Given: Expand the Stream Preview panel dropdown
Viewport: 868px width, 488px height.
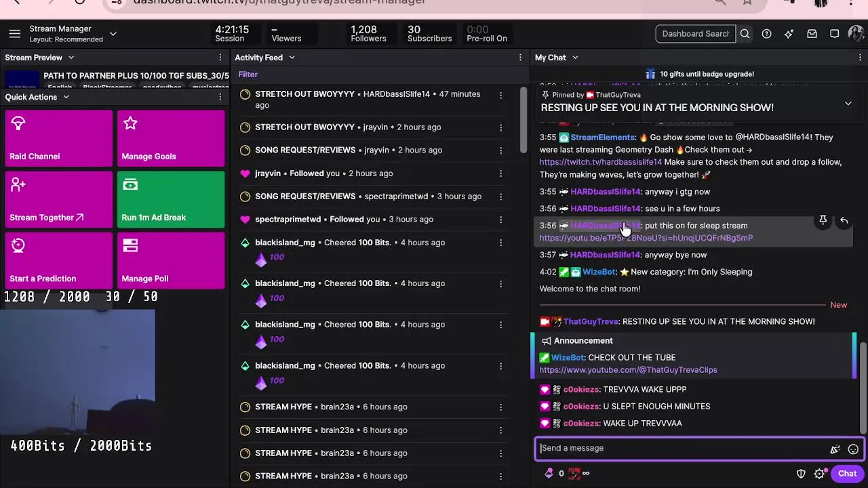Looking at the screenshot, I should point(71,58).
